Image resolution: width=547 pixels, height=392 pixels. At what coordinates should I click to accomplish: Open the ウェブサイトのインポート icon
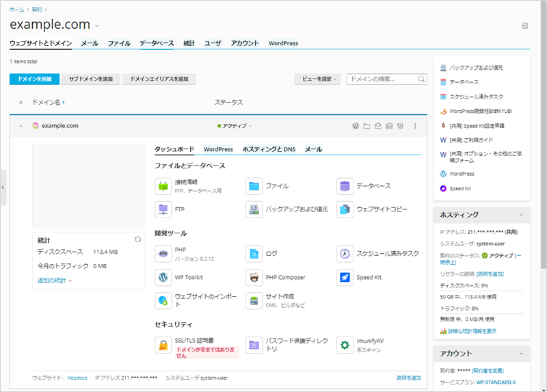(x=163, y=300)
